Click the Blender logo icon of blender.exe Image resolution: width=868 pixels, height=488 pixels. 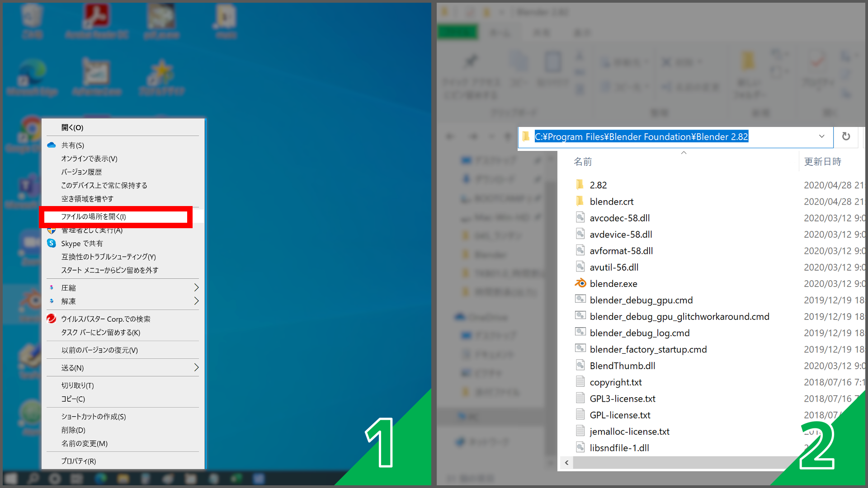[580, 283]
